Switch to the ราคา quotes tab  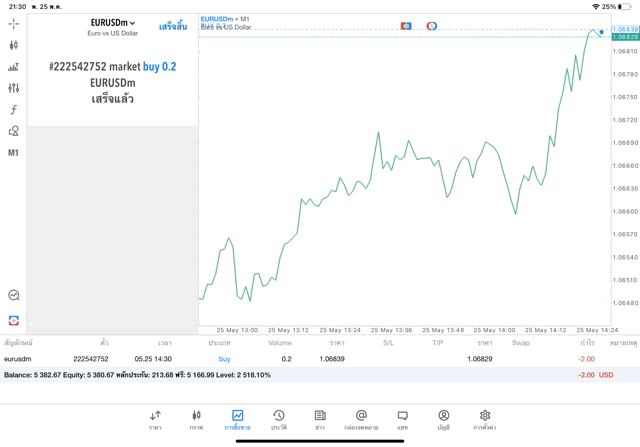pos(155,419)
